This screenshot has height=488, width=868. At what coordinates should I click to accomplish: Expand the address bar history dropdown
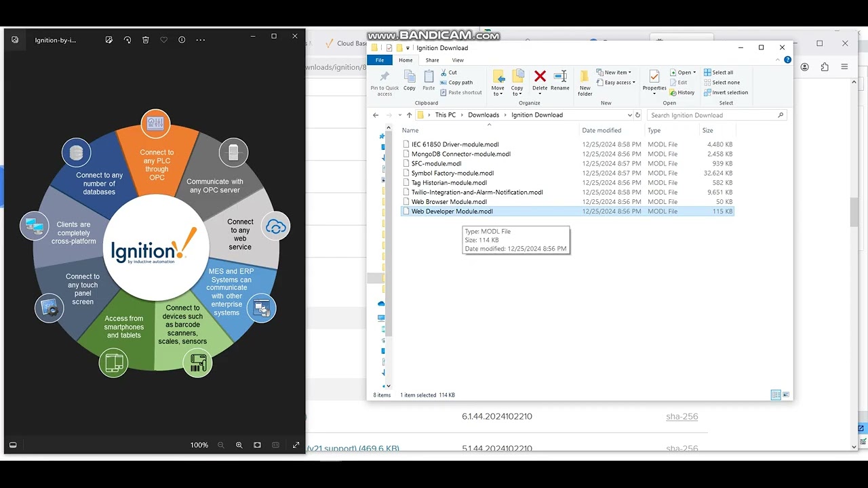click(x=630, y=115)
